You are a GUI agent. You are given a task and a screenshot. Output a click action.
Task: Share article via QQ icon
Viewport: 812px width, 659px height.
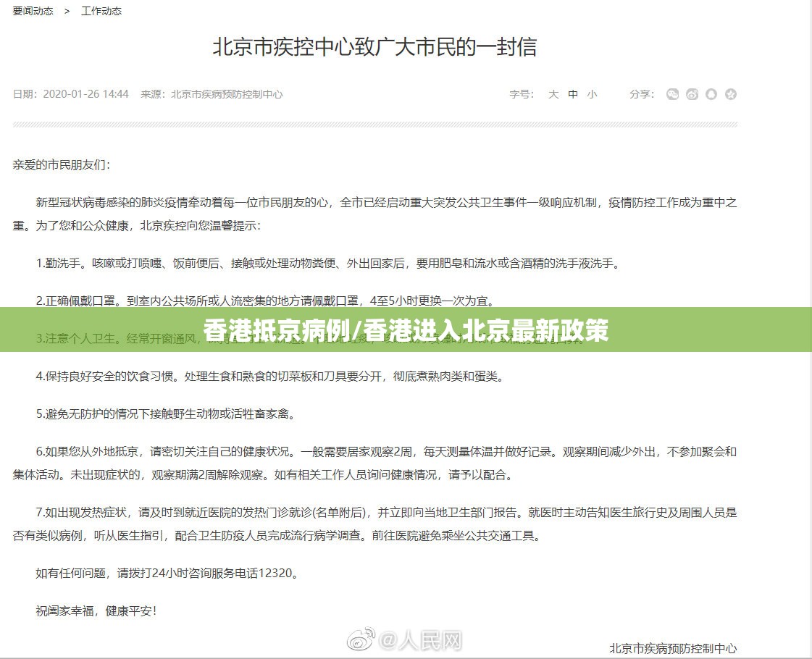711,94
